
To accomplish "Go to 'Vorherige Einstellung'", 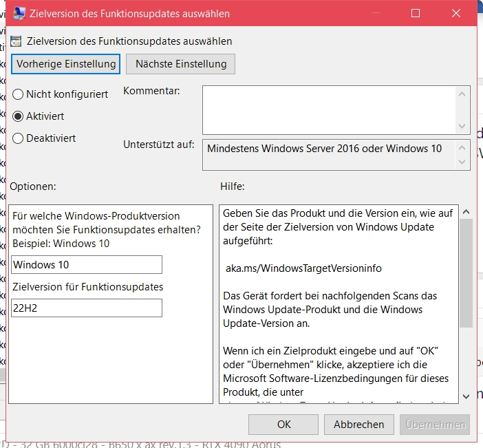I will click(x=65, y=64).
